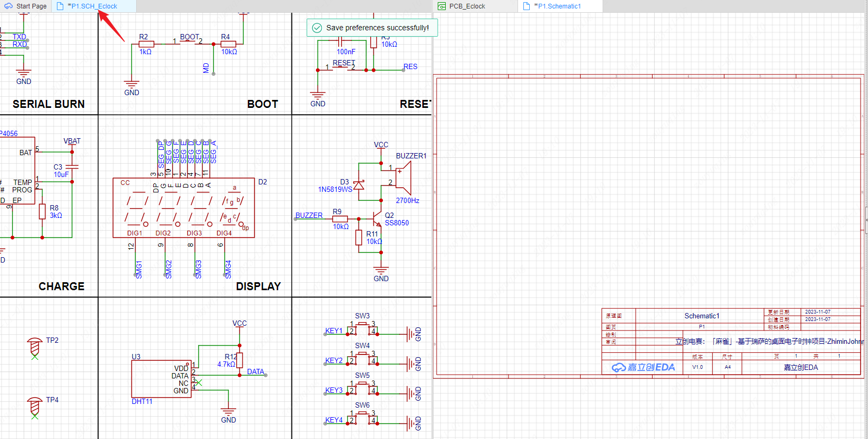Select the CHARGE section title
This screenshot has width=868, height=439.
[62, 286]
